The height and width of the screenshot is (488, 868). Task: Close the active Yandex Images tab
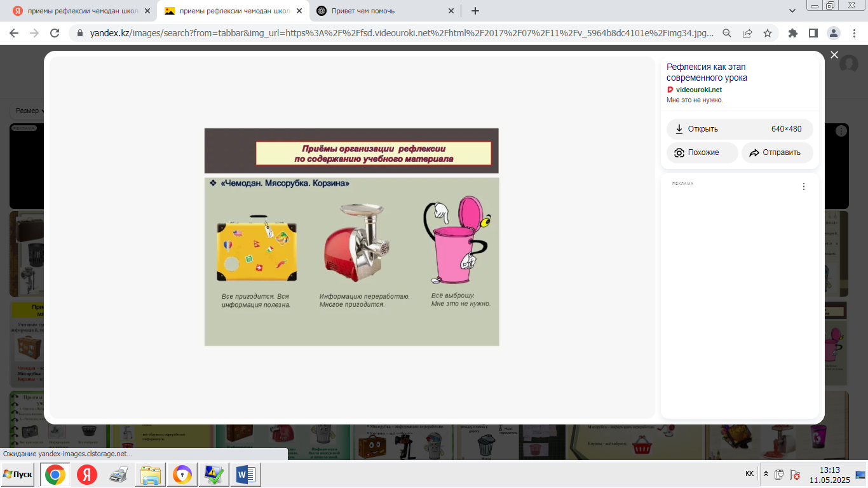coord(299,11)
